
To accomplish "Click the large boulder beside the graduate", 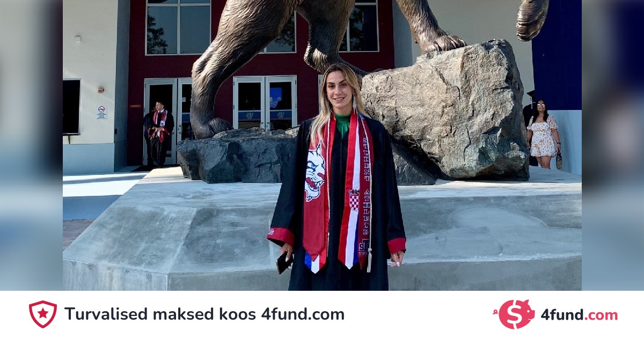I will tap(445, 113).
